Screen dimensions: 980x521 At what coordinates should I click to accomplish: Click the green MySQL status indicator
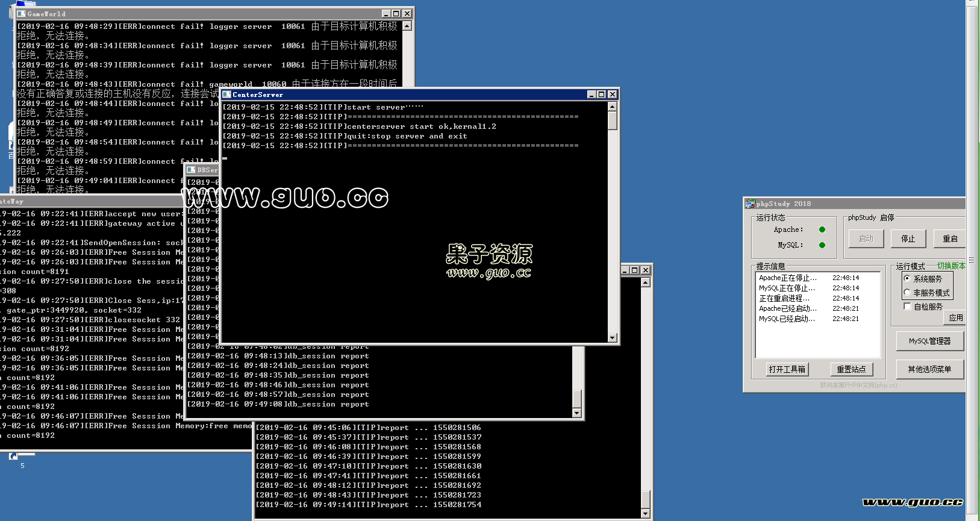tap(822, 245)
